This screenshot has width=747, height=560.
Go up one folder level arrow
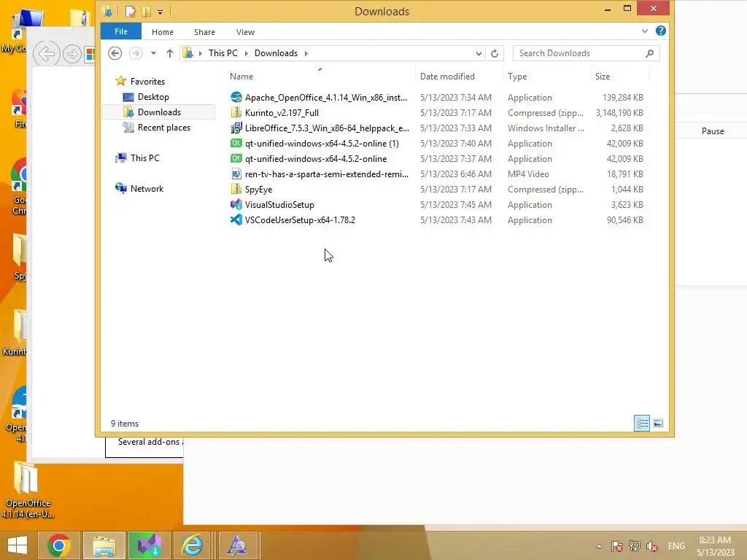(169, 52)
